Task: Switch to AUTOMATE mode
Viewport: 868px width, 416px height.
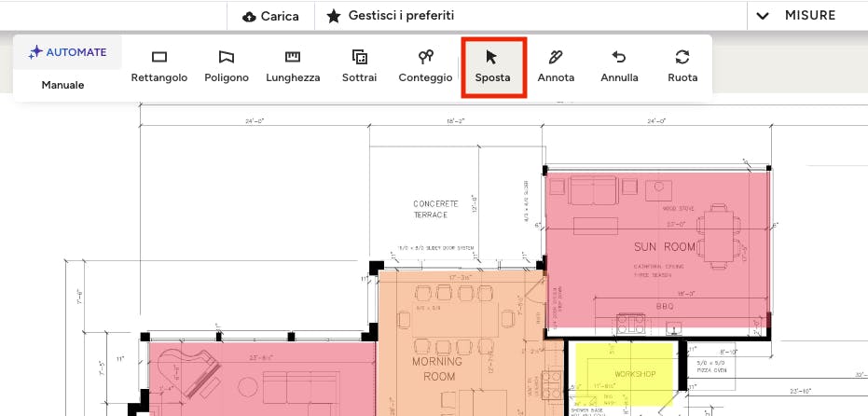Action: [x=67, y=52]
